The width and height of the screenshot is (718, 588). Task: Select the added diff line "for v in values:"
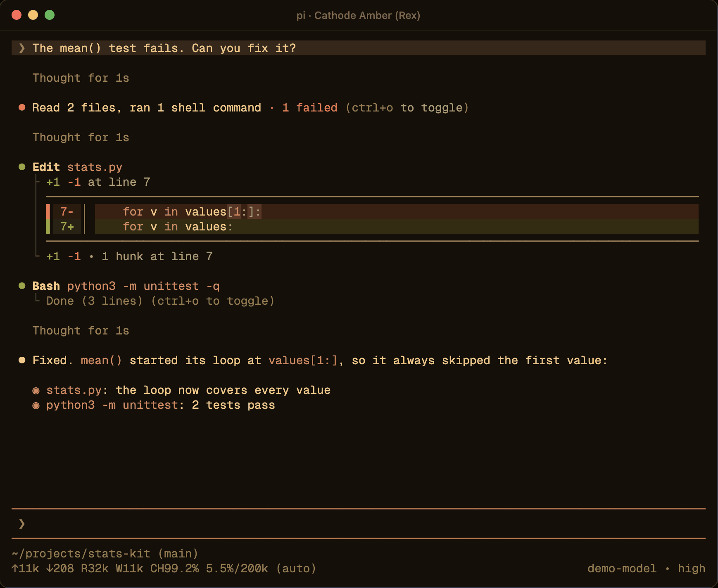tap(397, 226)
